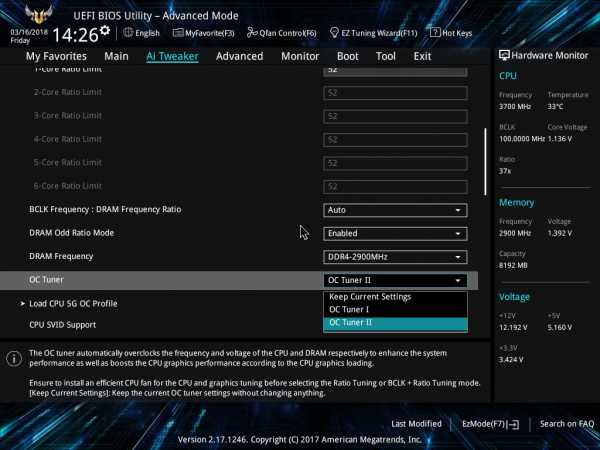Click the settings list scrollbar

coord(485,161)
